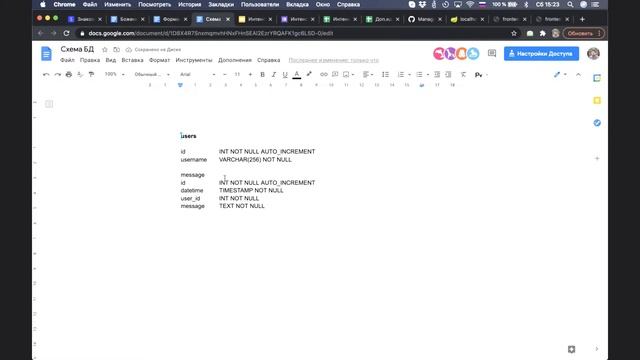Viewport: 640px width, 360px height.
Task: Increase the indent
Action: 449,74
